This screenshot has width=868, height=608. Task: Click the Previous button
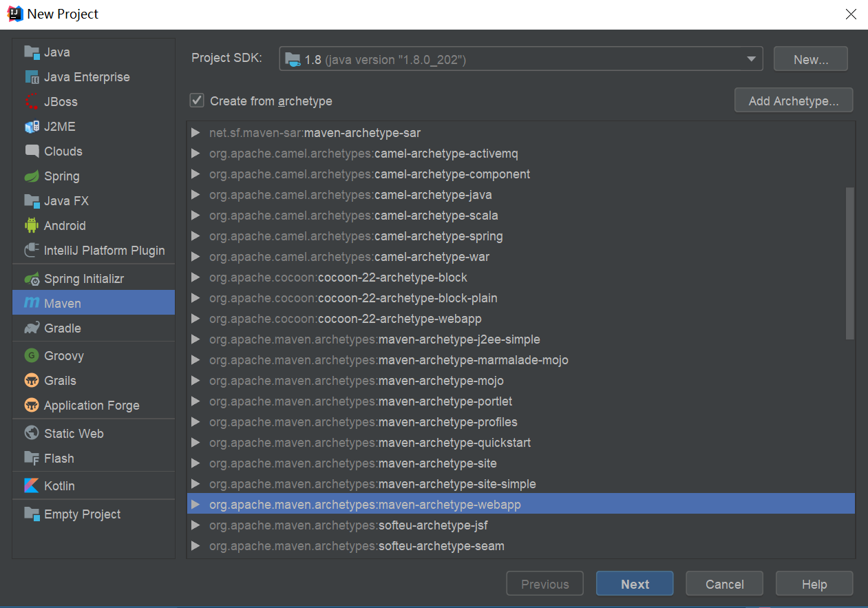544,584
